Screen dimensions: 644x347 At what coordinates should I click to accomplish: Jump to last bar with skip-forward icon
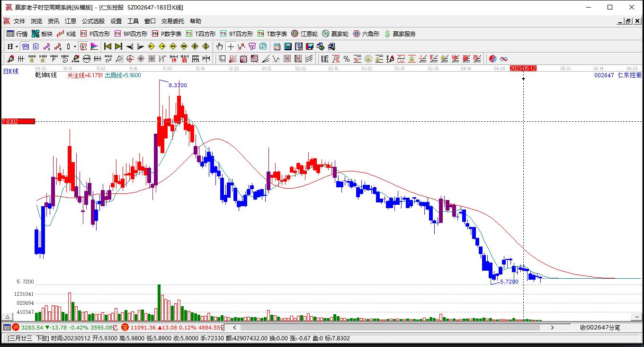[x=119, y=46]
